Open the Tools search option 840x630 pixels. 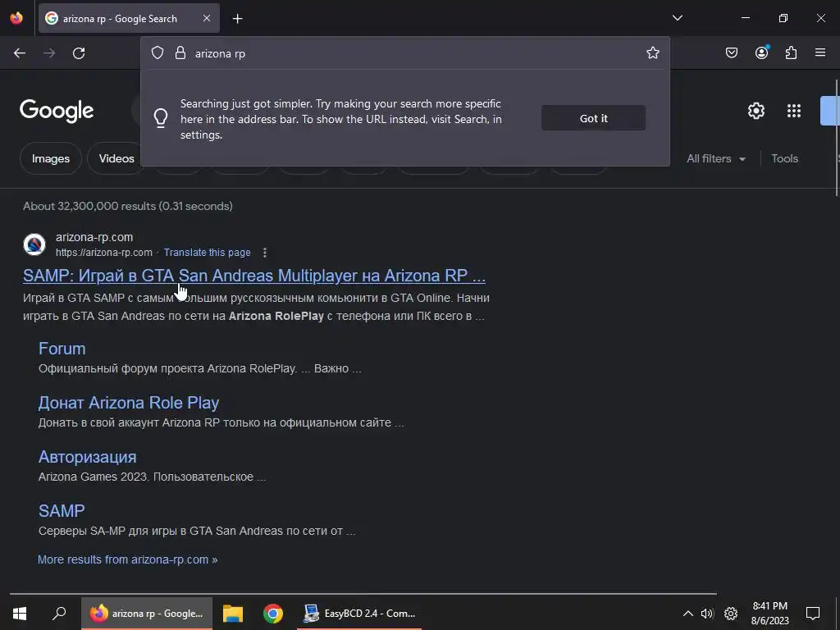(x=784, y=158)
